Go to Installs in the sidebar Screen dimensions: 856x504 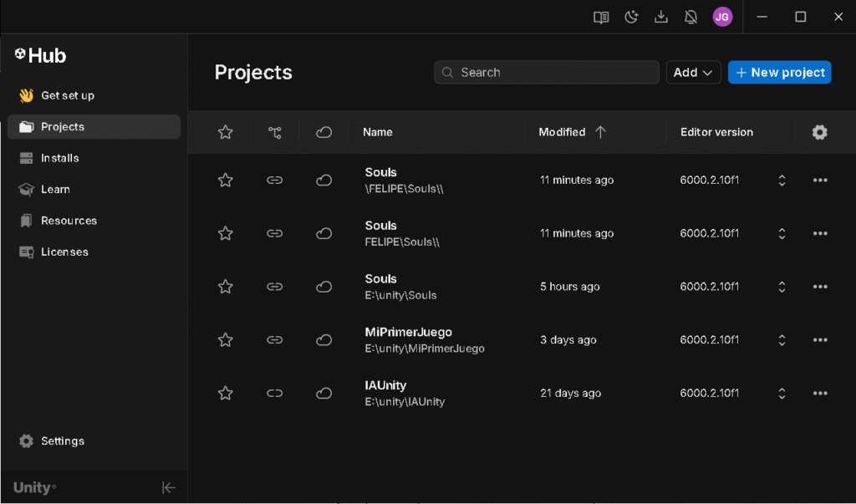point(60,158)
